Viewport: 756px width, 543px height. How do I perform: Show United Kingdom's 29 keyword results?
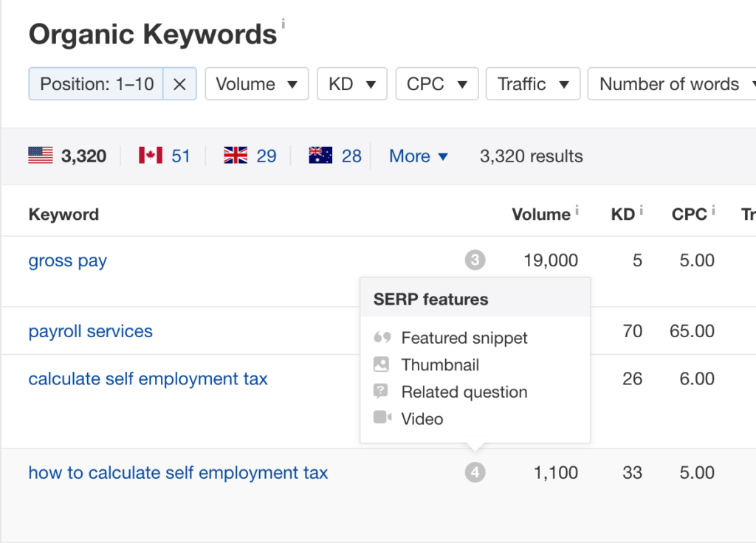(x=266, y=156)
